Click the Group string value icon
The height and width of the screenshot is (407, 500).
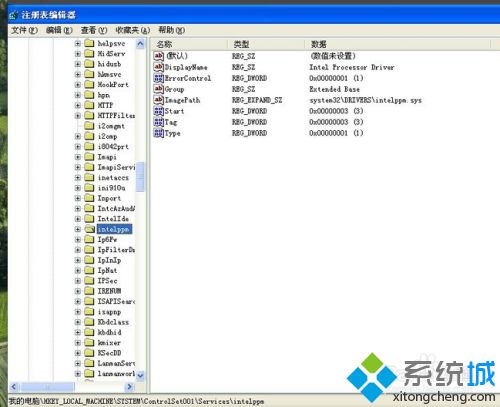click(158, 89)
